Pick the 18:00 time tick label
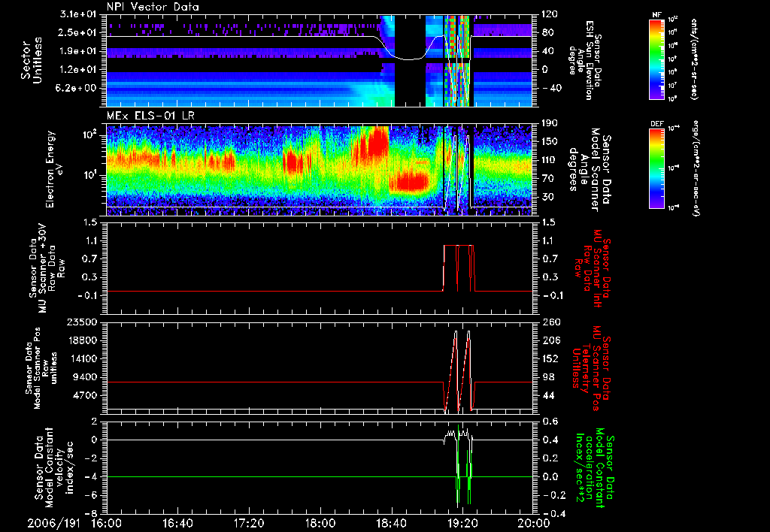 [x=320, y=522]
